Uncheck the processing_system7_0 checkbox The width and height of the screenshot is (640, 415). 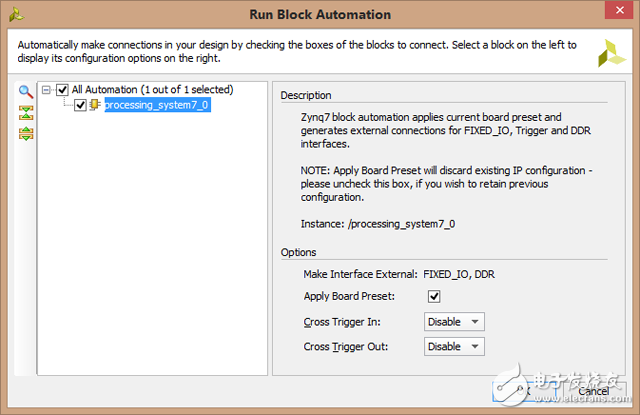(80, 105)
